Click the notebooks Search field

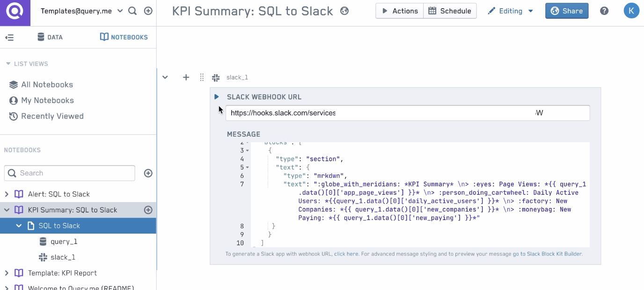(70, 173)
